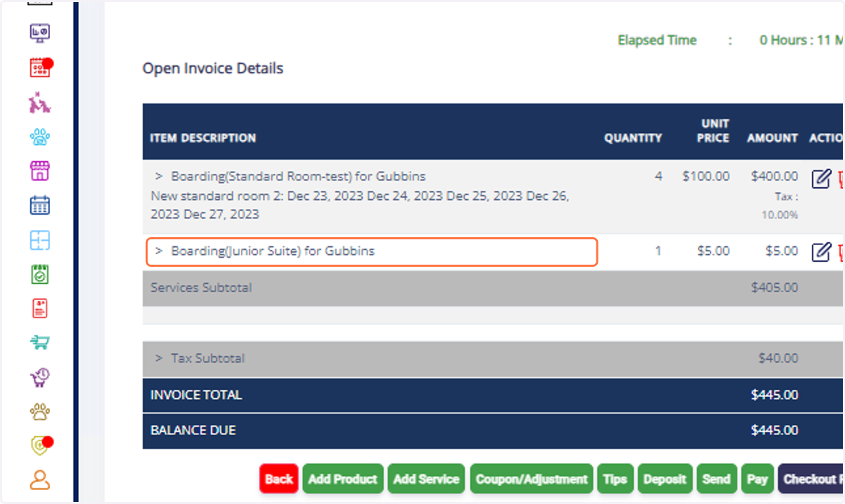
Task: Open the green checklist notepad icon
Action: tap(40, 274)
